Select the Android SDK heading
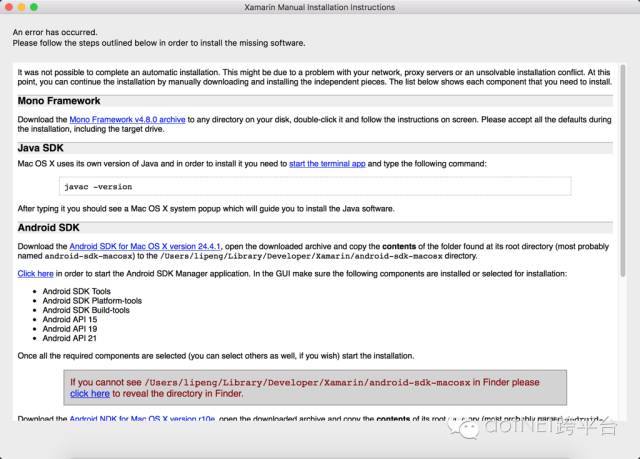This screenshot has height=459, width=640. click(x=49, y=228)
